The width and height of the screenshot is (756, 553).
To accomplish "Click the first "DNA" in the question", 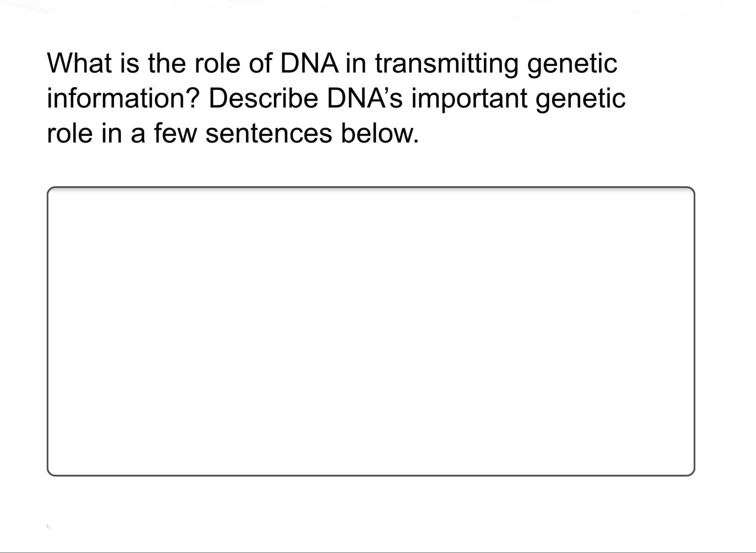I will coord(309,63).
